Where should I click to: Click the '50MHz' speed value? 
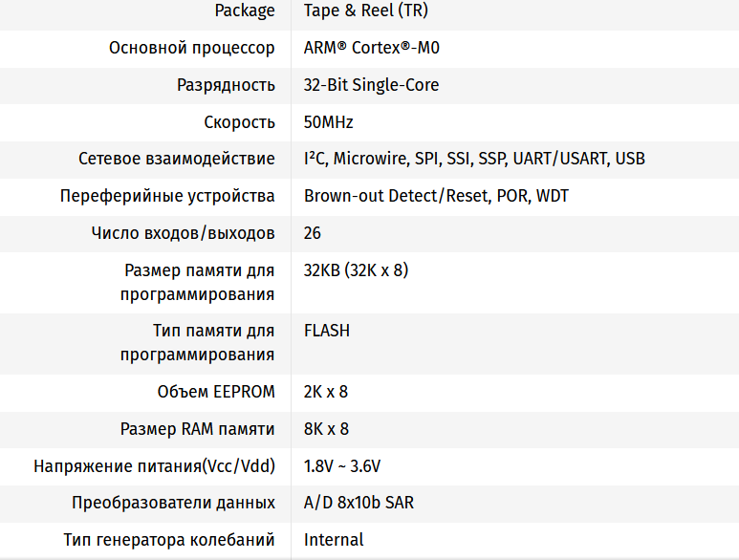click(x=328, y=122)
